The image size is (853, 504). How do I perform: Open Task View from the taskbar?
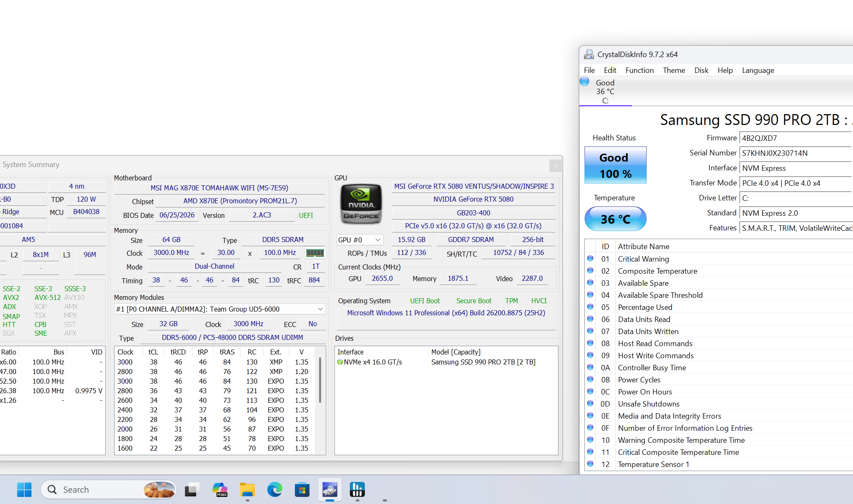click(x=192, y=489)
